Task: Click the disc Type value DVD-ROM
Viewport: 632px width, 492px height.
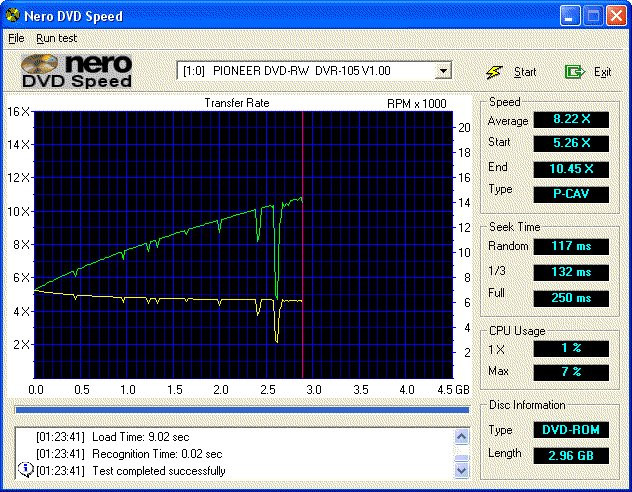Action: (571, 430)
